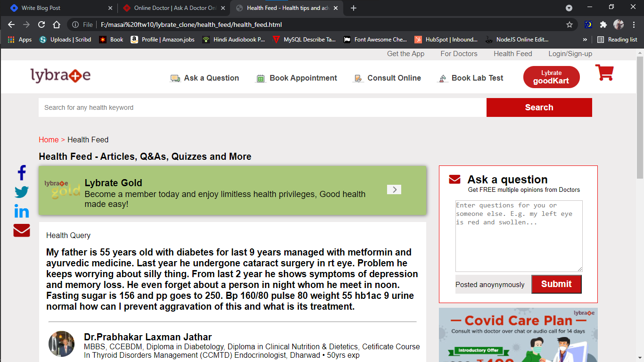Image resolution: width=644 pixels, height=362 pixels.
Task: Click the Lybrate goodKart button
Action: tap(551, 77)
